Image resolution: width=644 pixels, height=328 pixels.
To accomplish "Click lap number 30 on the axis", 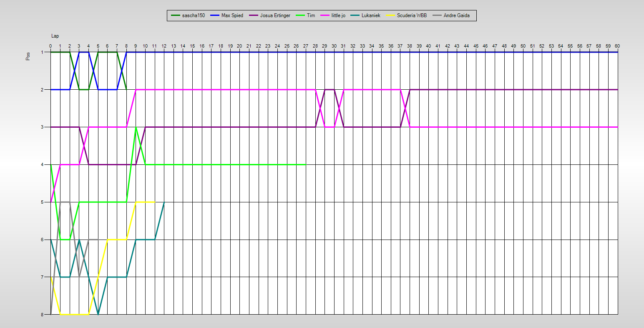I will click(334, 46).
